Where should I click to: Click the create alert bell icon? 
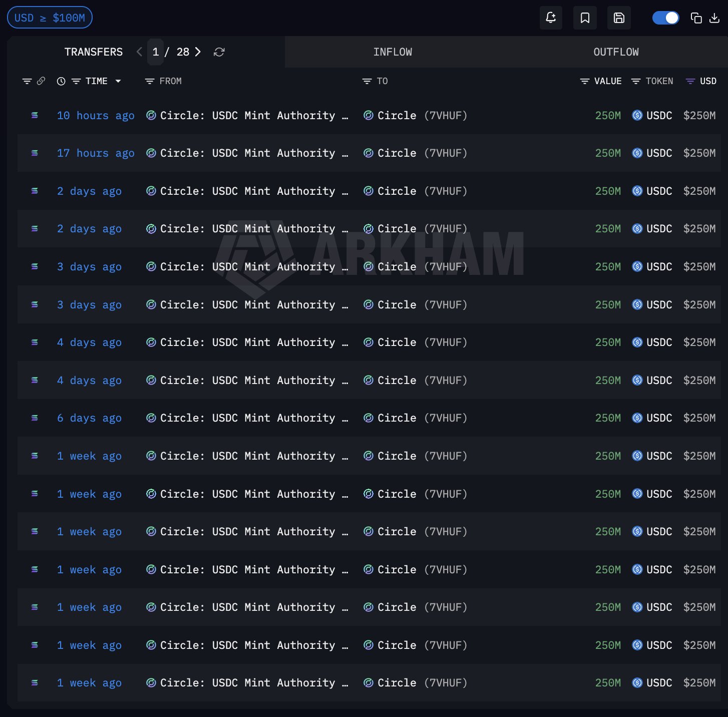pyautogui.click(x=551, y=18)
